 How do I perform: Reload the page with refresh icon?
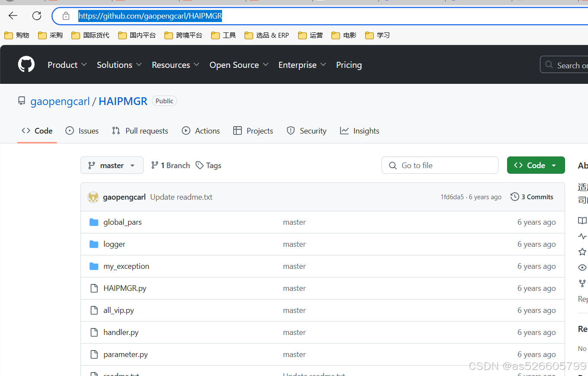[x=37, y=16]
